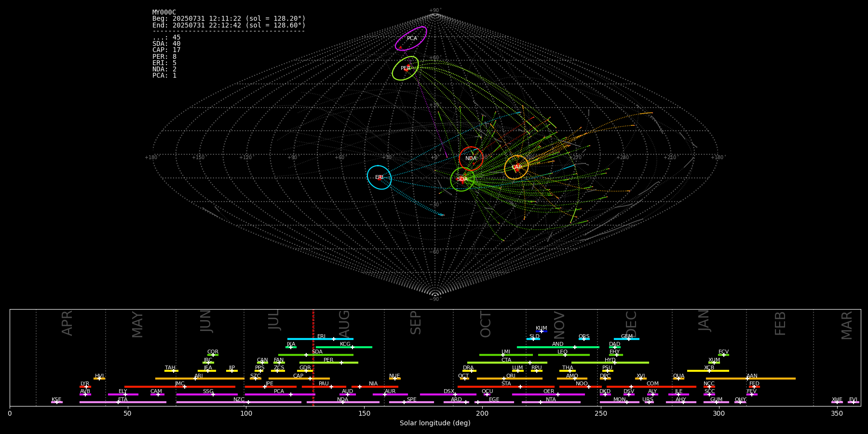868x434 pixels.
Task: Click the NTA shower bar in the timeline
Action: (x=551, y=402)
